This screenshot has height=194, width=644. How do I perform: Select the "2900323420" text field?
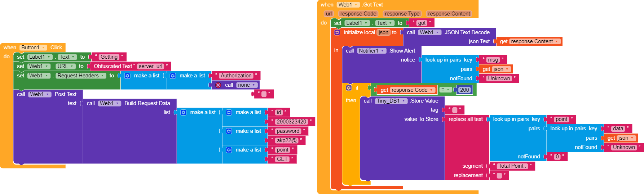[x=291, y=122]
